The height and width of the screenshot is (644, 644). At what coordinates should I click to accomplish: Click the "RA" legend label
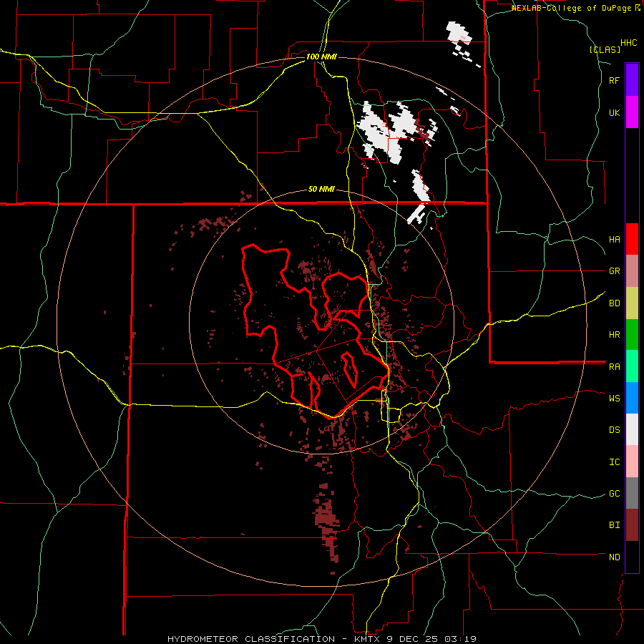(614, 367)
